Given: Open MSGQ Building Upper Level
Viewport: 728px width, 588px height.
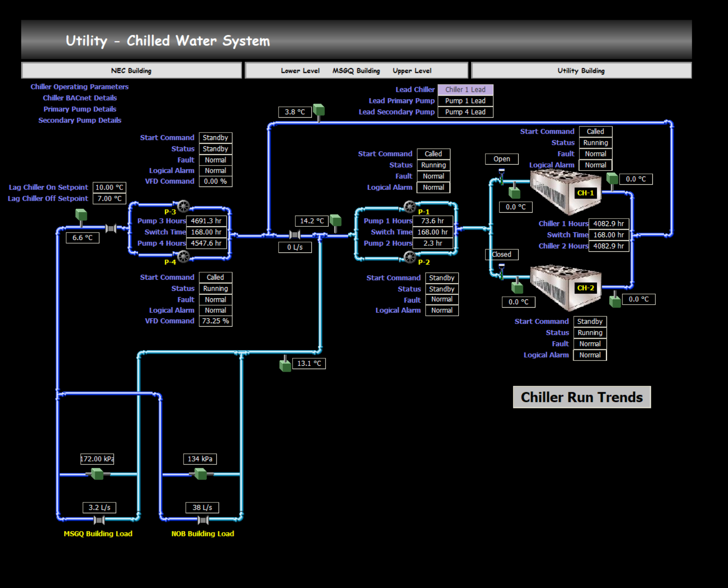Looking at the screenshot, I should (x=412, y=70).
